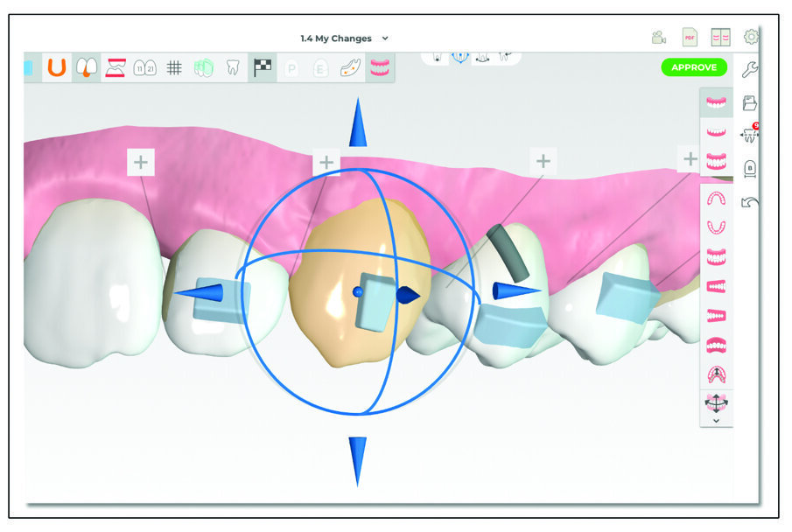Enable the grid overlay tool
792x532 pixels.
click(x=174, y=66)
